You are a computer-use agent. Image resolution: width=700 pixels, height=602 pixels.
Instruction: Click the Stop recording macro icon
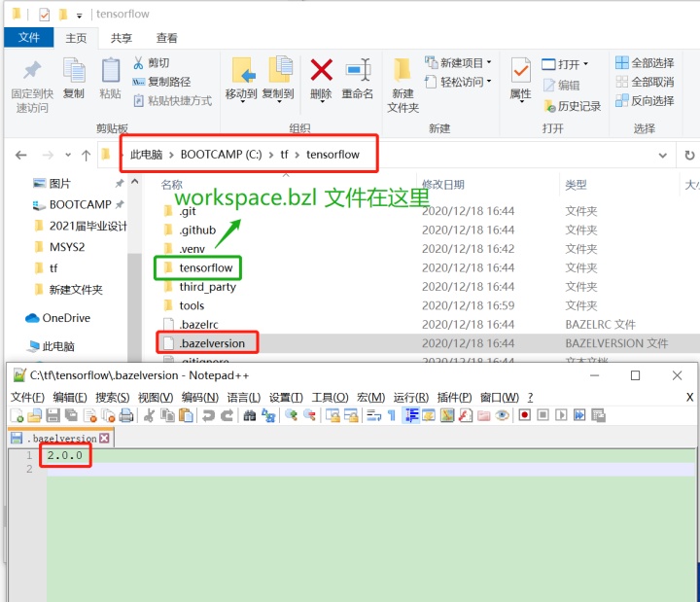coord(542,416)
